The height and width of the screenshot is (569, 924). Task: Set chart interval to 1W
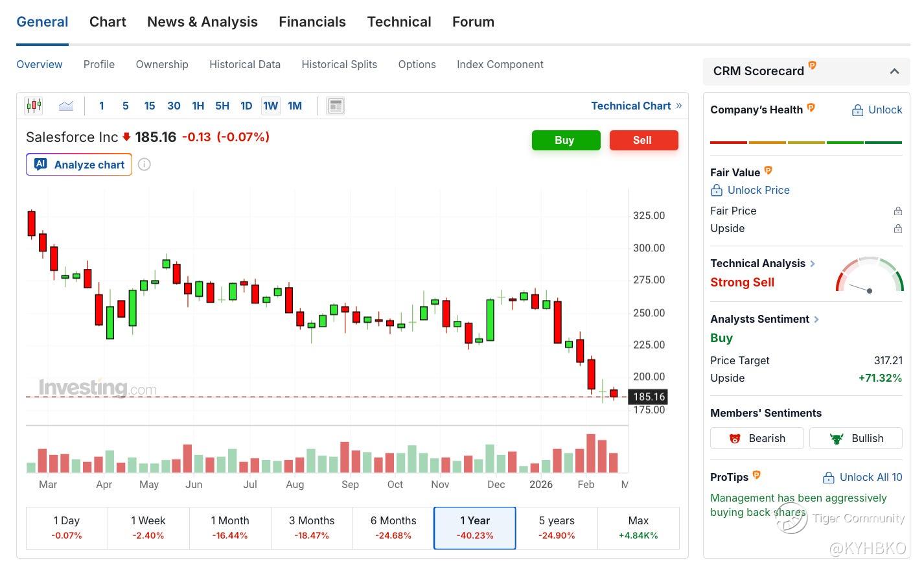(x=271, y=106)
